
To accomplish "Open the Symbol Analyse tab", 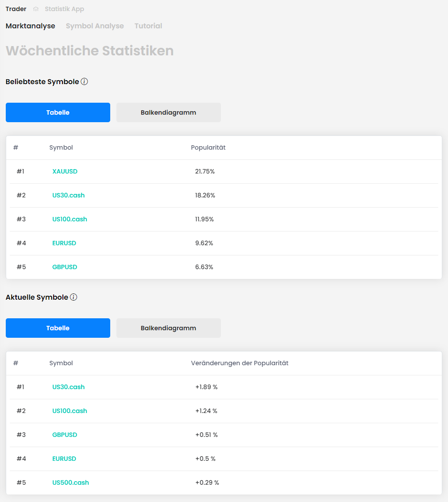I will (x=95, y=26).
